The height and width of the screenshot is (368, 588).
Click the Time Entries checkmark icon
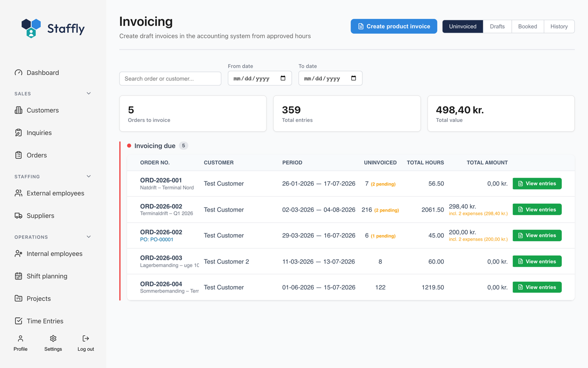click(18, 321)
